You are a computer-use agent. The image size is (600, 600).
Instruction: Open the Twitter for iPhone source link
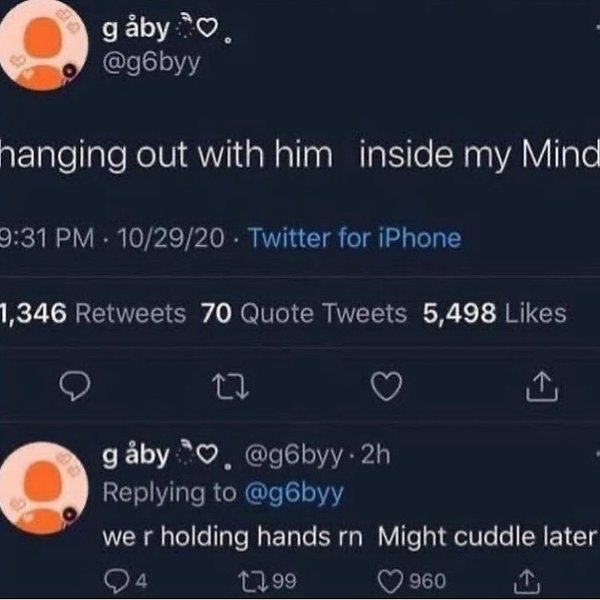355,238
